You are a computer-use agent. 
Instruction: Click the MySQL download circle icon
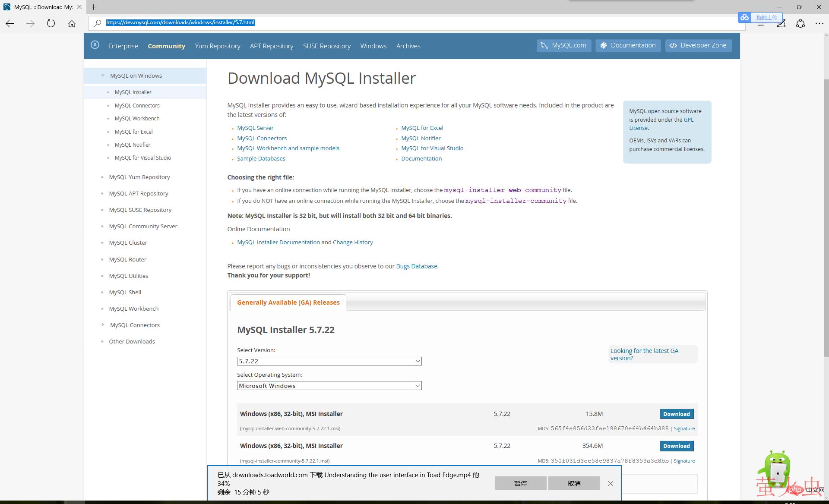pyautogui.click(x=95, y=45)
